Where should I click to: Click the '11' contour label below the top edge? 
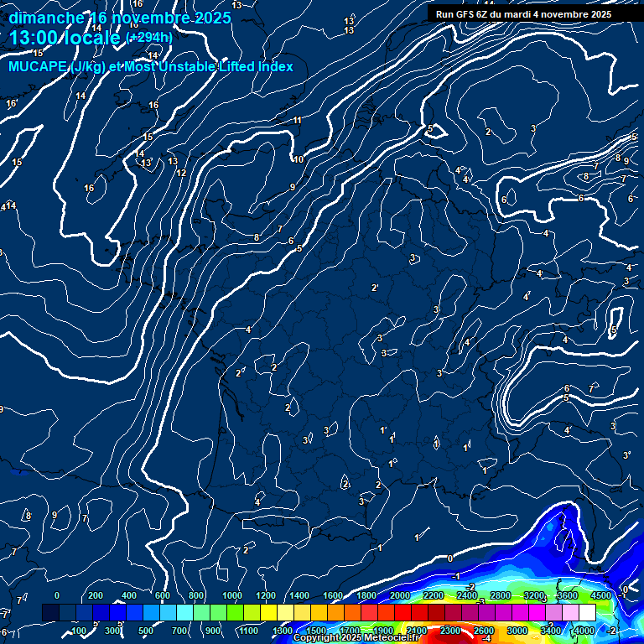298,121
